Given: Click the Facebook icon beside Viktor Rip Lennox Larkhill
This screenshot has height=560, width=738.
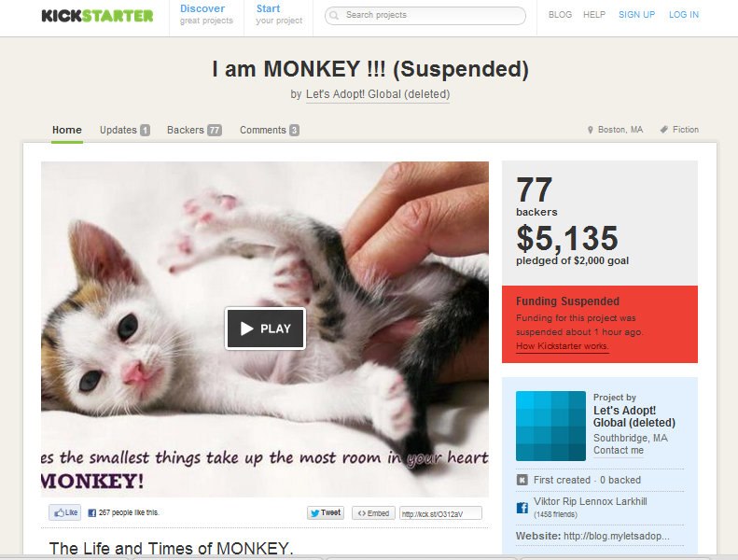Looking at the screenshot, I should [x=522, y=507].
